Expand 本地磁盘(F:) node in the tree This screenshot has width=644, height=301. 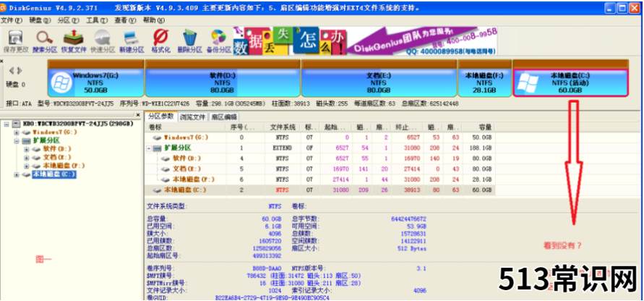27,166
